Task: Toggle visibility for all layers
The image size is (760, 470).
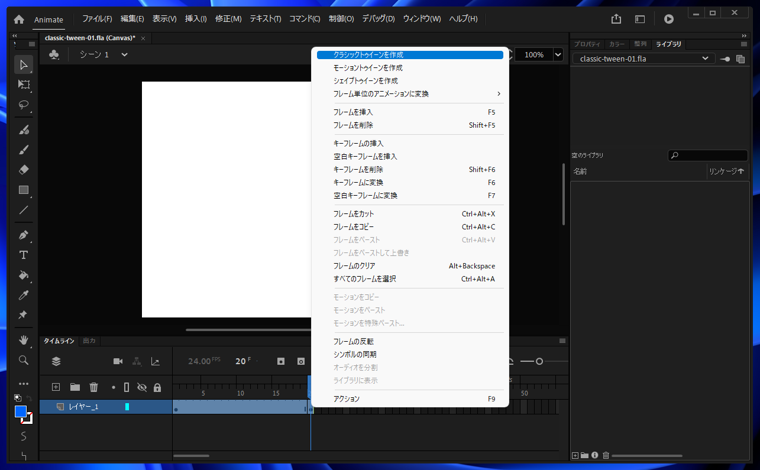Action: click(141, 387)
